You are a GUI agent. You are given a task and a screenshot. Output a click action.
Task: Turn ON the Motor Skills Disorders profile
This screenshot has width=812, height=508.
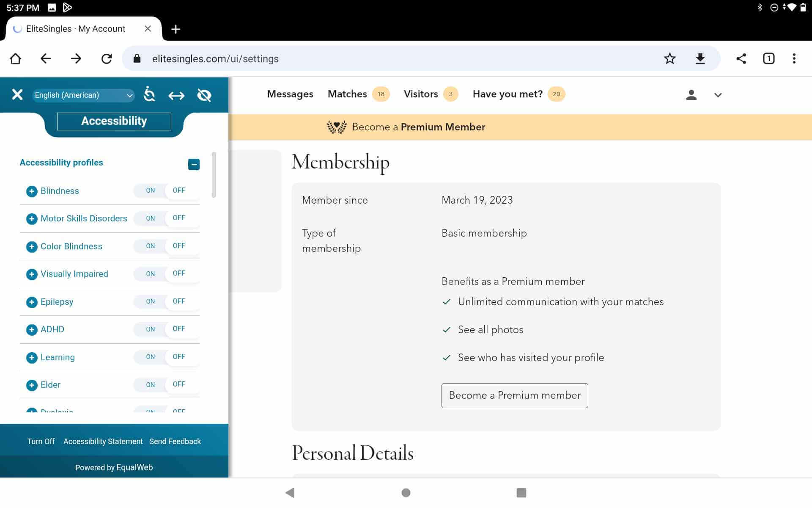150,218
